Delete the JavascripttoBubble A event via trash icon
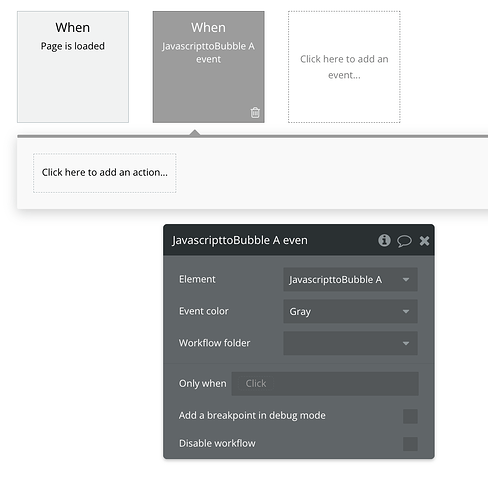Image resolution: width=488 pixels, height=500 pixels. pyautogui.click(x=255, y=113)
